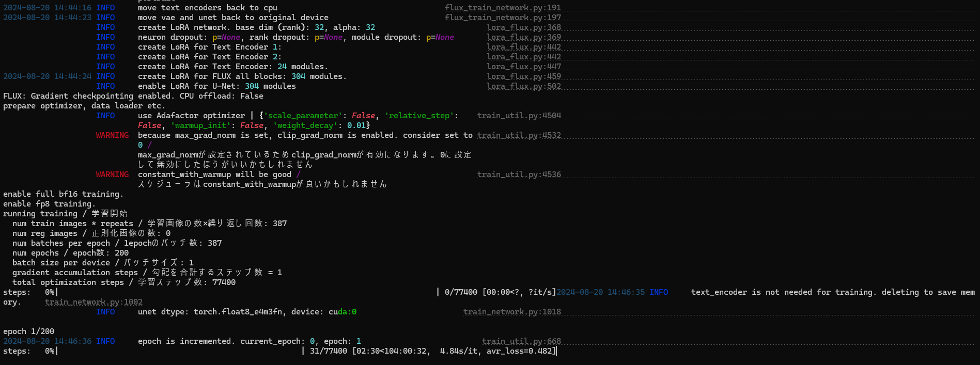Click the timestamp '2024-08-20 14:44:16'

click(47, 8)
